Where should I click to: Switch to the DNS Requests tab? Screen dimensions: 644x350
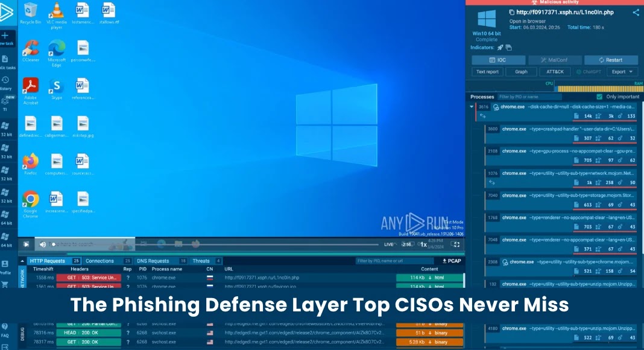(153, 261)
